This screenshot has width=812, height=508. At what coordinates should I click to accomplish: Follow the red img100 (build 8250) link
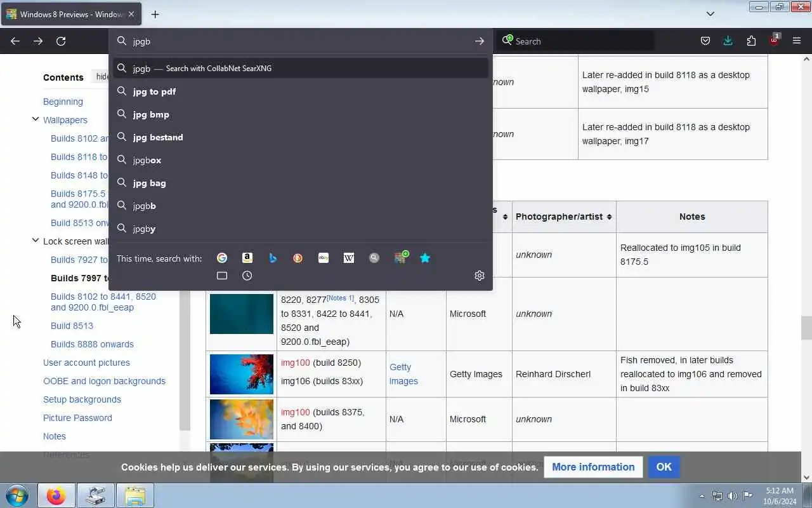295,363
